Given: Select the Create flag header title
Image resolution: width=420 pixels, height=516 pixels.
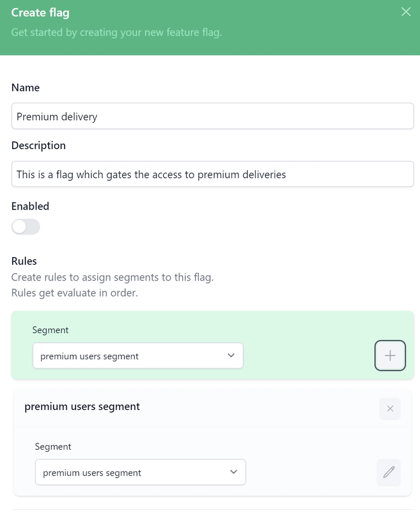Looking at the screenshot, I should (x=40, y=13).
